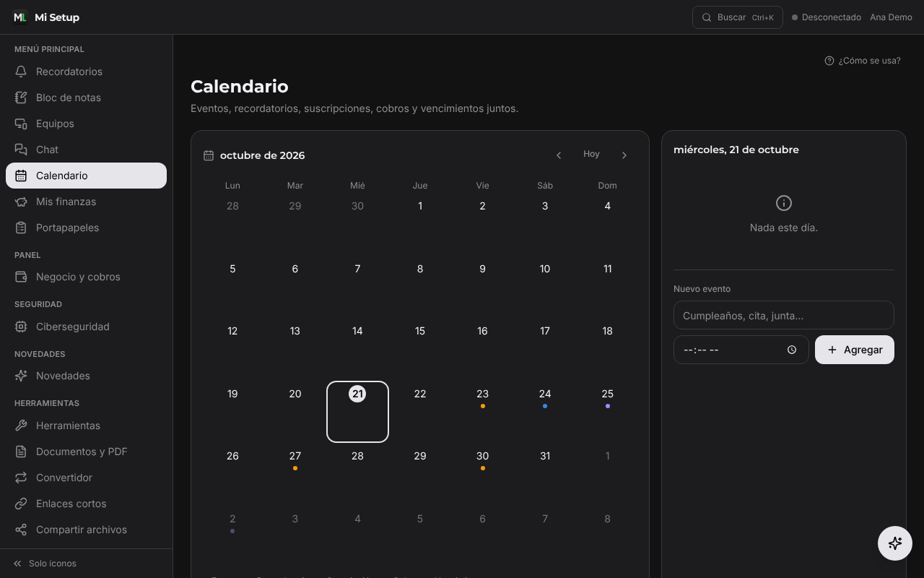Click the Negocio y cobros wallet icon

[x=21, y=277]
